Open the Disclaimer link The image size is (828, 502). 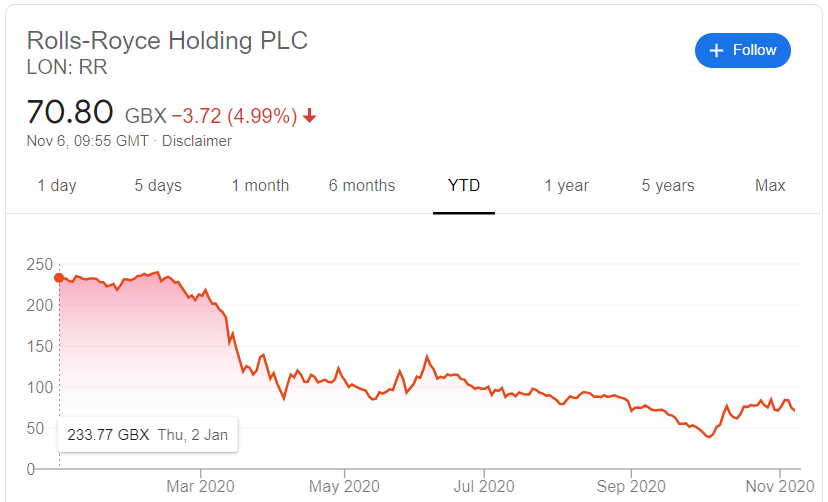point(197,141)
